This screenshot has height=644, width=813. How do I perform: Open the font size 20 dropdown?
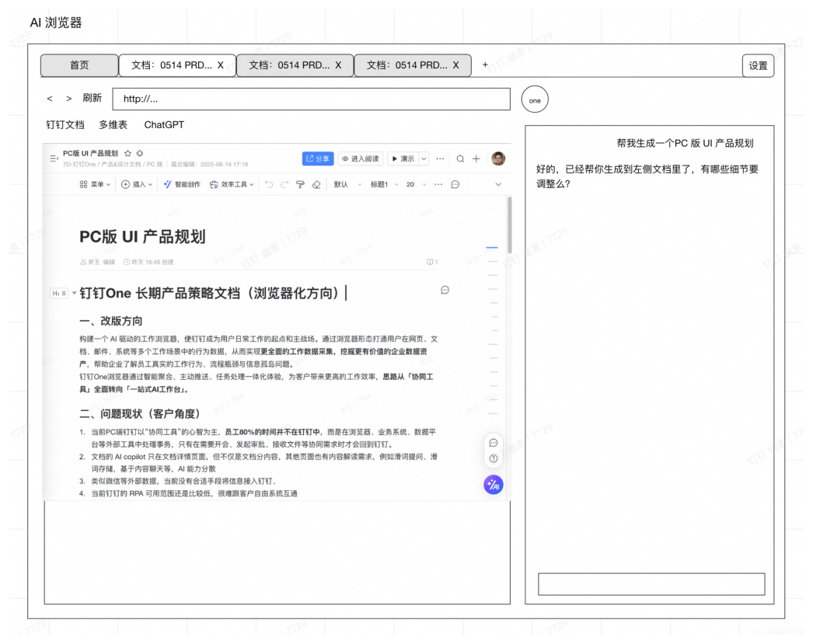pos(417,184)
